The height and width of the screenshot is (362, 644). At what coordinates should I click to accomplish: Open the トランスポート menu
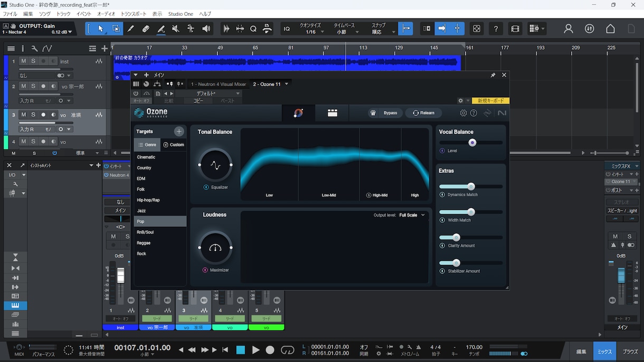(134, 14)
